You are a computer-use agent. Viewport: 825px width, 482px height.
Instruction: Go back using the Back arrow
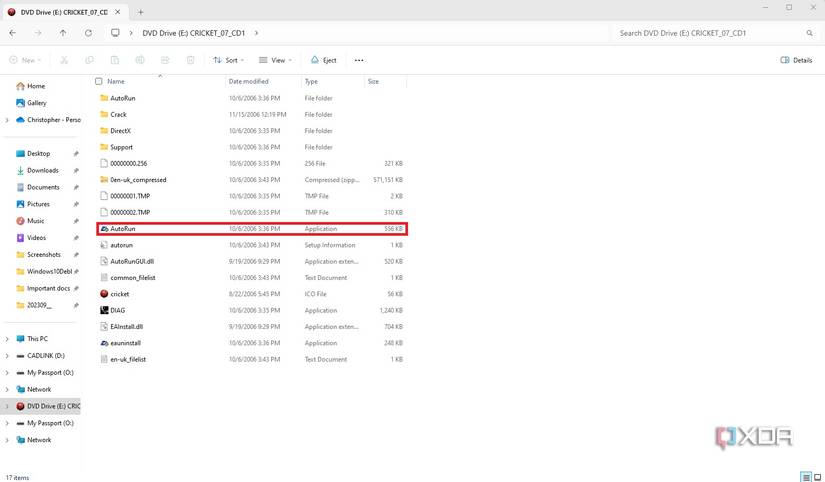pyautogui.click(x=13, y=33)
